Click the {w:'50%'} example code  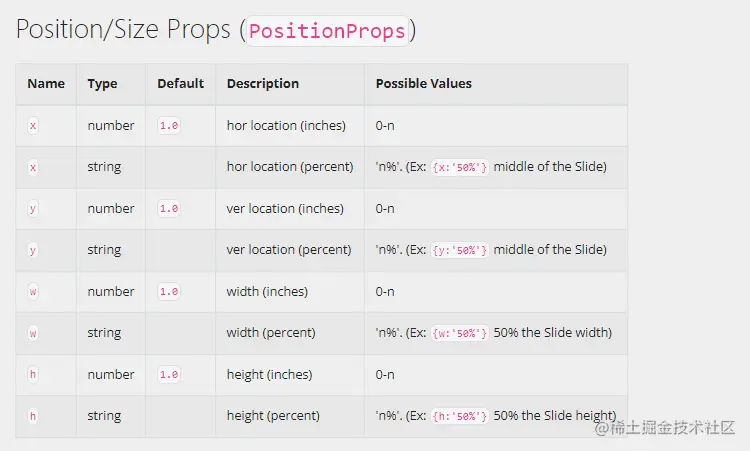click(460, 333)
